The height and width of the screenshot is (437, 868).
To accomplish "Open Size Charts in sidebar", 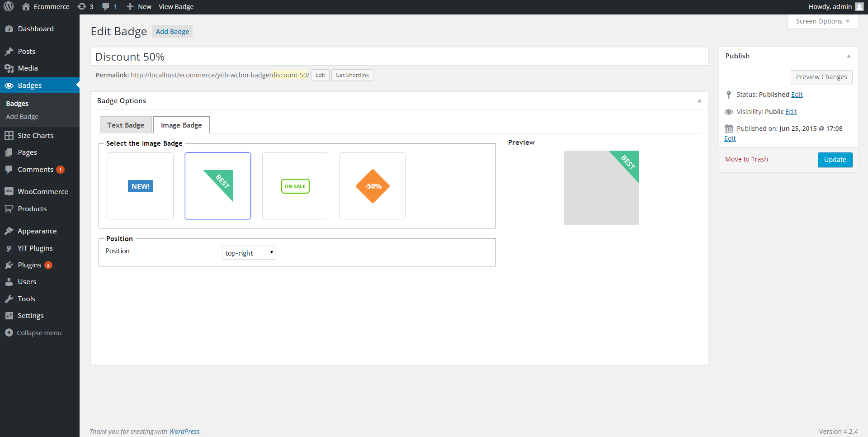I will click(x=35, y=136).
